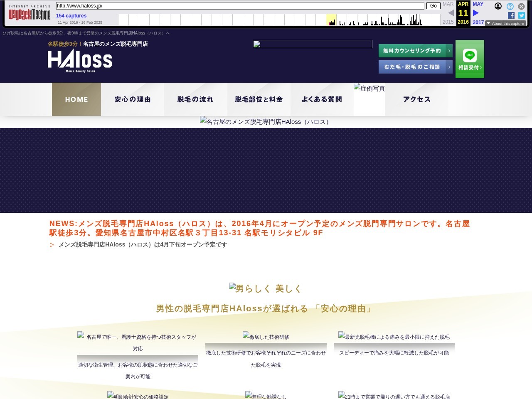
Task: Click text 適切な衛生管理、お客様の肌状態
Action: tap(138, 371)
